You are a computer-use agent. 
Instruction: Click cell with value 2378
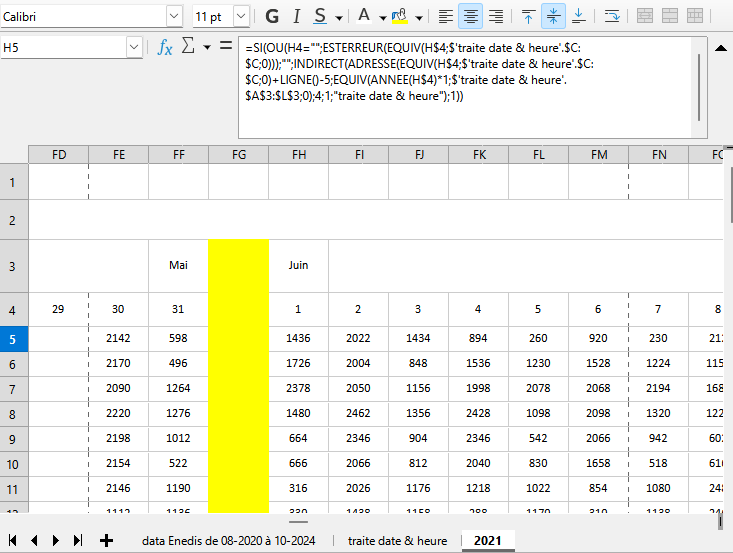298,389
